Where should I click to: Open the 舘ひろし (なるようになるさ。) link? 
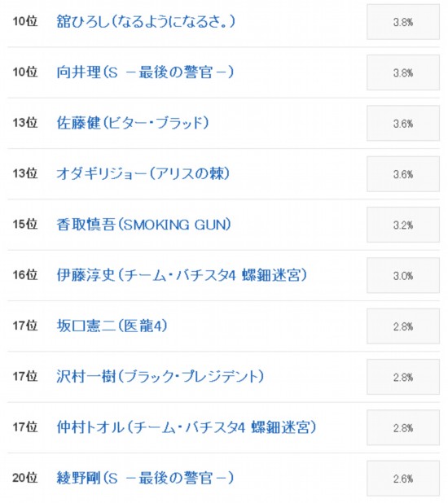point(146,21)
